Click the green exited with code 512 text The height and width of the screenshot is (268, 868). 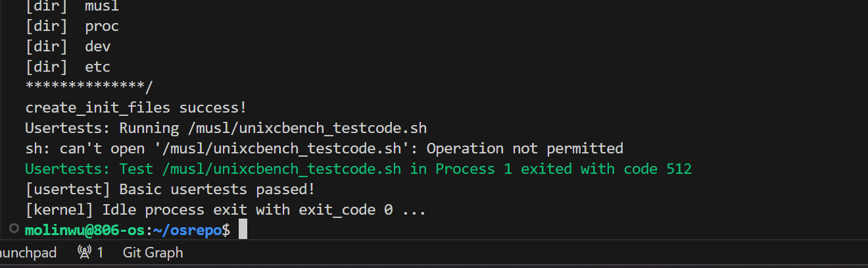pos(606,169)
